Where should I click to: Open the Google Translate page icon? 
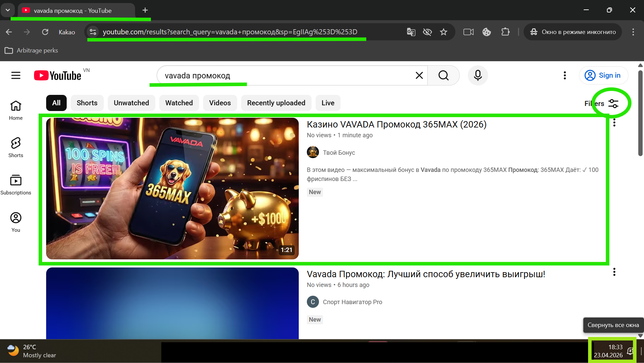(x=411, y=32)
